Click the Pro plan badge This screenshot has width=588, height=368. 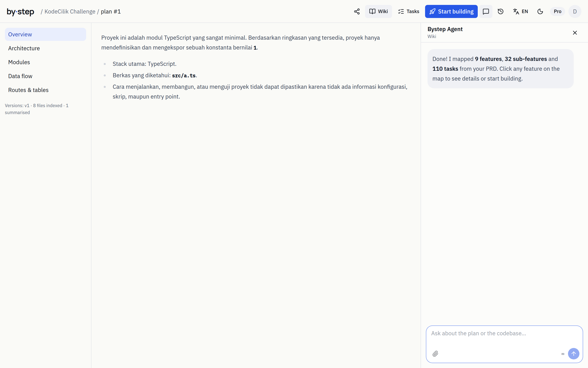click(557, 11)
